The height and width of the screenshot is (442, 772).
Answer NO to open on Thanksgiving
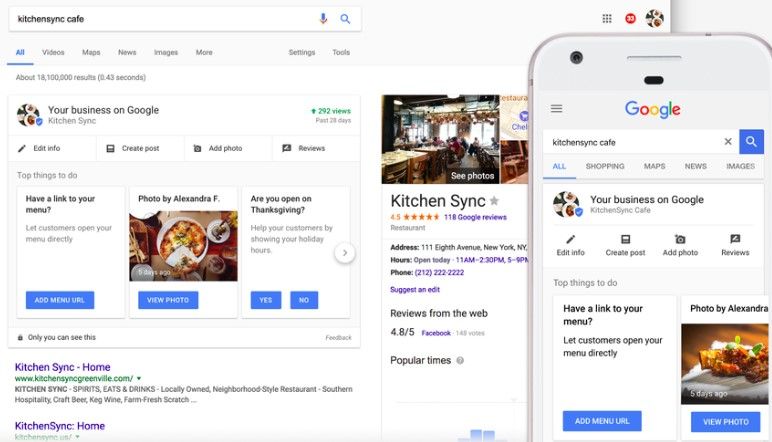304,300
